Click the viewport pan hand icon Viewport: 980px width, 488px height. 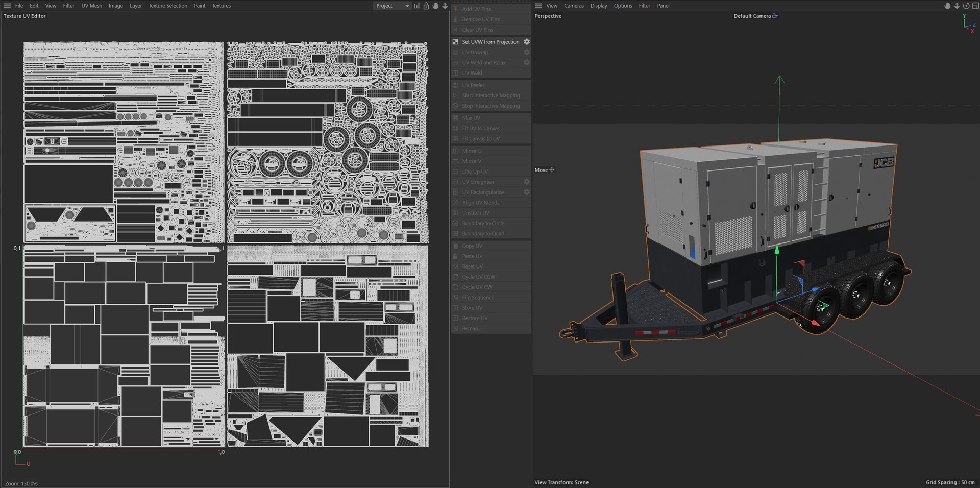click(947, 6)
